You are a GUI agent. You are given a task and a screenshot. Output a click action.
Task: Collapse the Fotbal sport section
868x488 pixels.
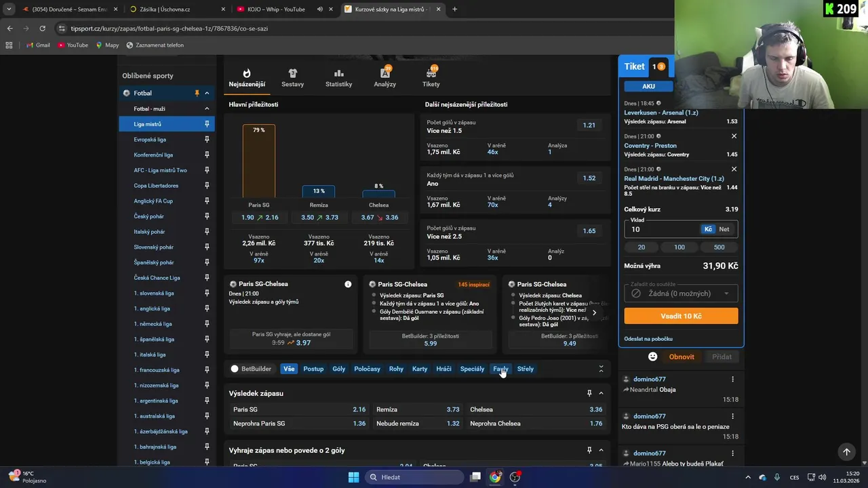(207, 93)
